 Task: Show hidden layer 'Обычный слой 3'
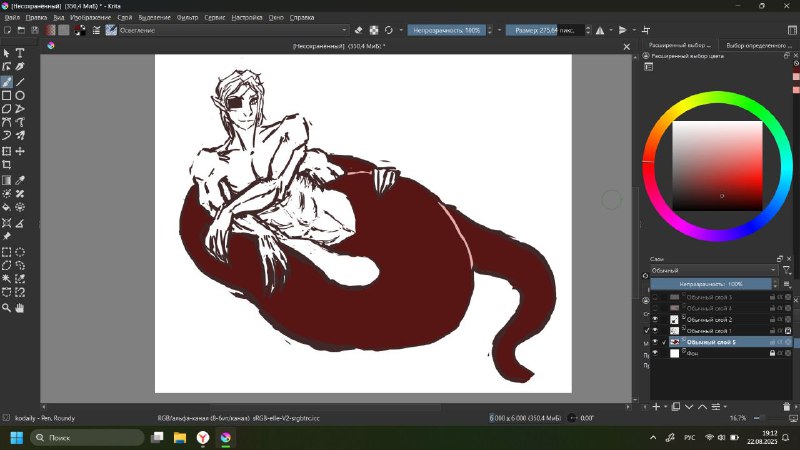click(655, 297)
